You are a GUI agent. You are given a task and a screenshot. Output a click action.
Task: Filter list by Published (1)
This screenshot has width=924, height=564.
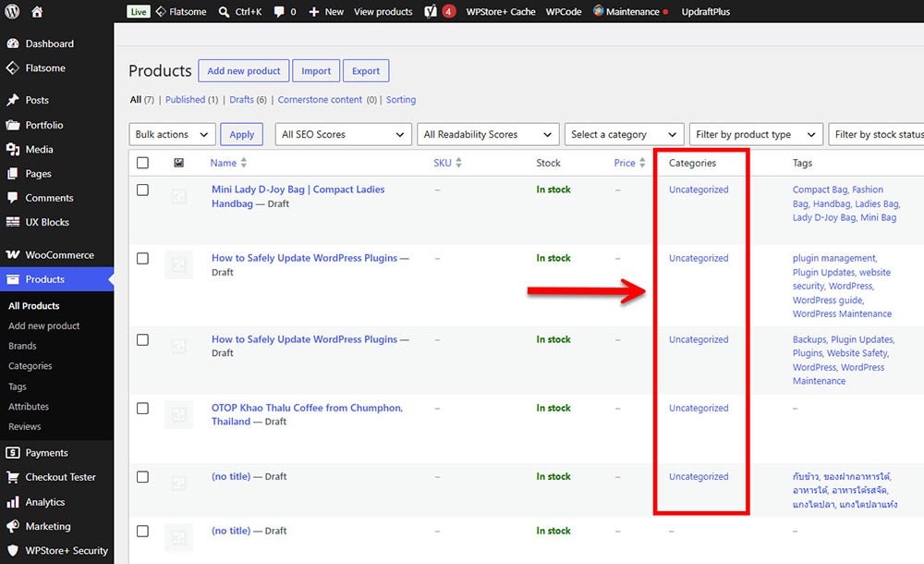coord(191,100)
